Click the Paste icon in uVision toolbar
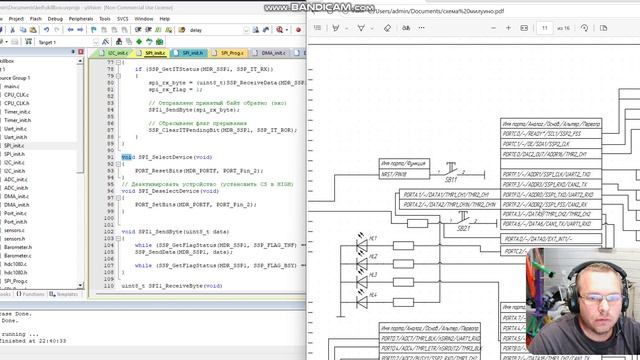640x360 pixels. [33, 30]
